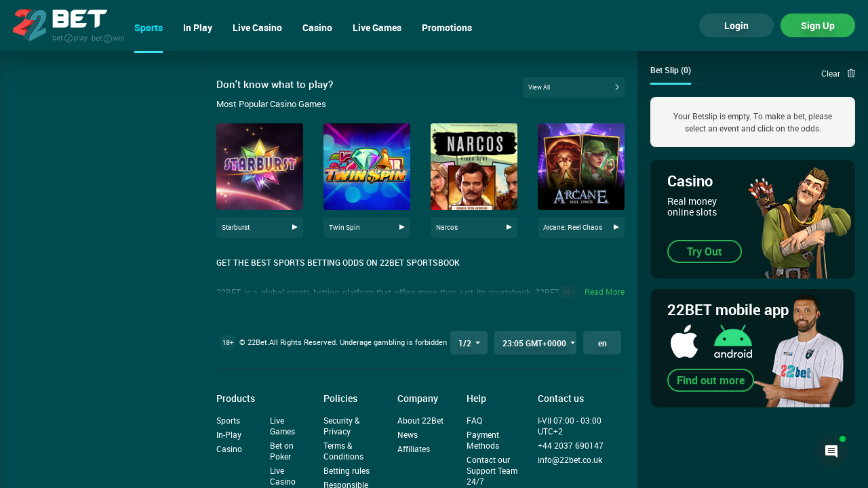Image resolution: width=868 pixels, height=488 pixels.
Task: Open the 1/2 odds format dropdown
Action: click(469, 343)
